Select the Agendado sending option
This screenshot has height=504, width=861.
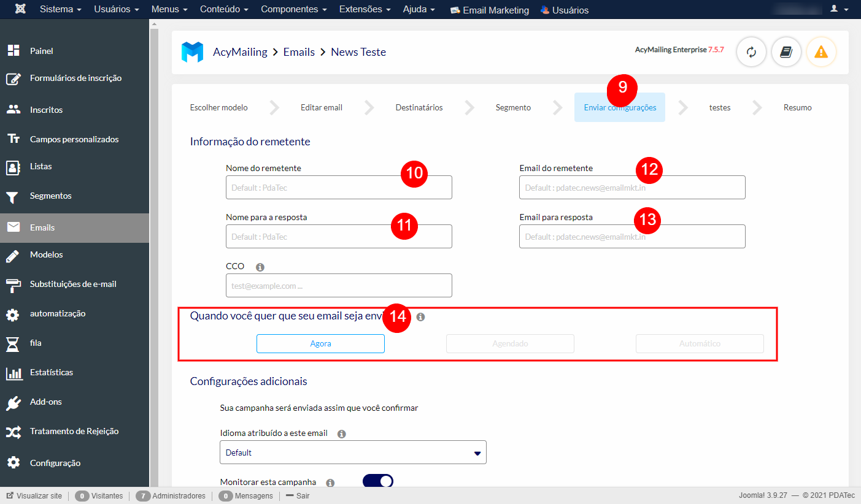[x=510, y=343]
